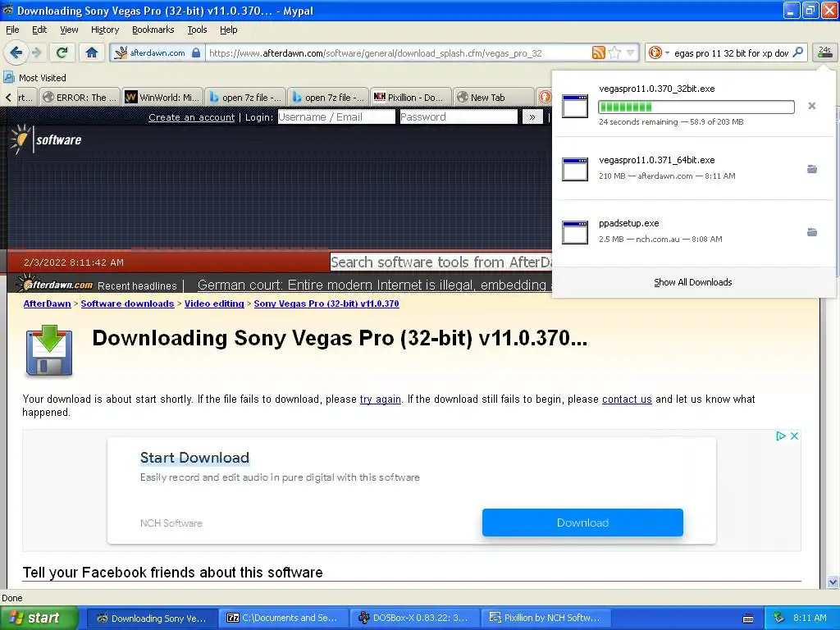
Task: Click the padlock site security icon
Action: coord(196,52)
